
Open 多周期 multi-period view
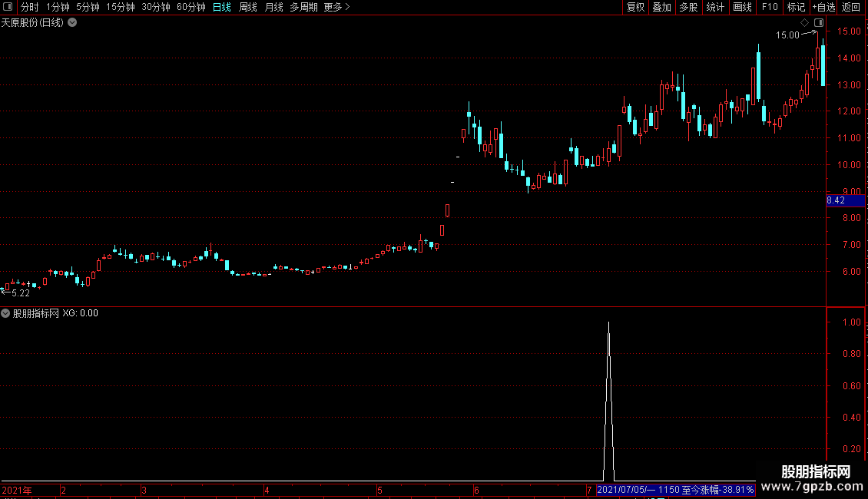(303, 7)
